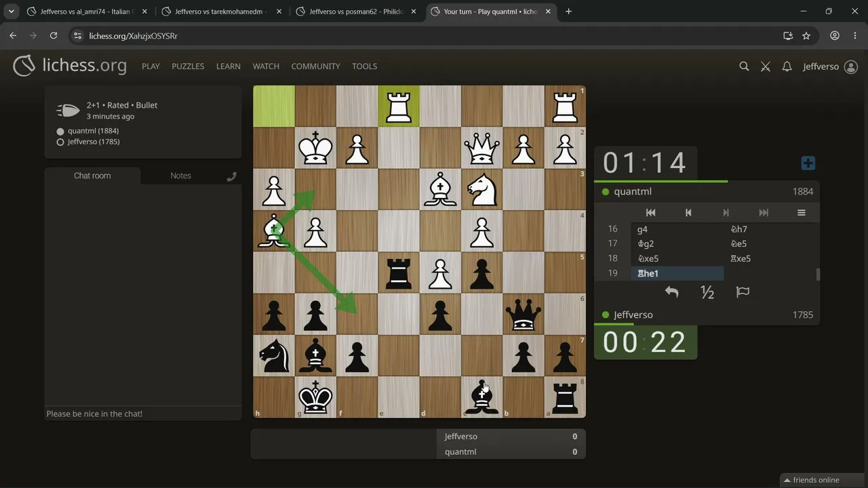Screen dimensions: 868x488
Task: Select the black rook on e5
Action: 399,272
